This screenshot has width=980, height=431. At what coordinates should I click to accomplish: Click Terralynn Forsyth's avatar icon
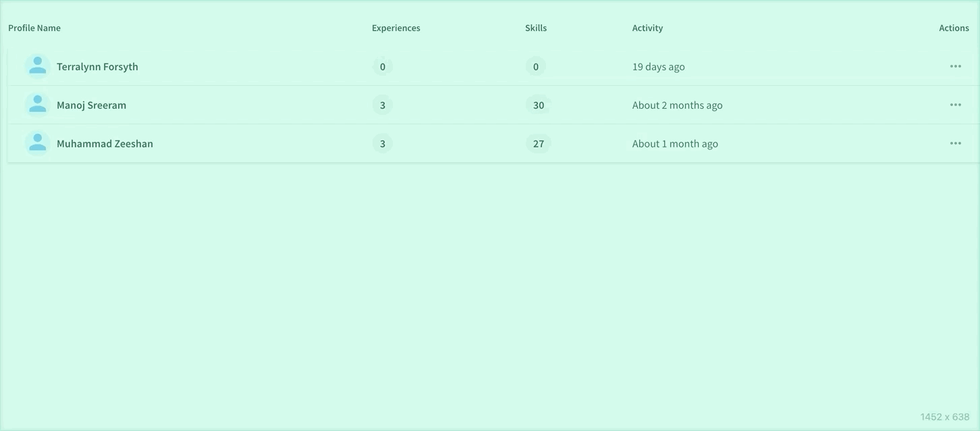click(x=38, y=66)
